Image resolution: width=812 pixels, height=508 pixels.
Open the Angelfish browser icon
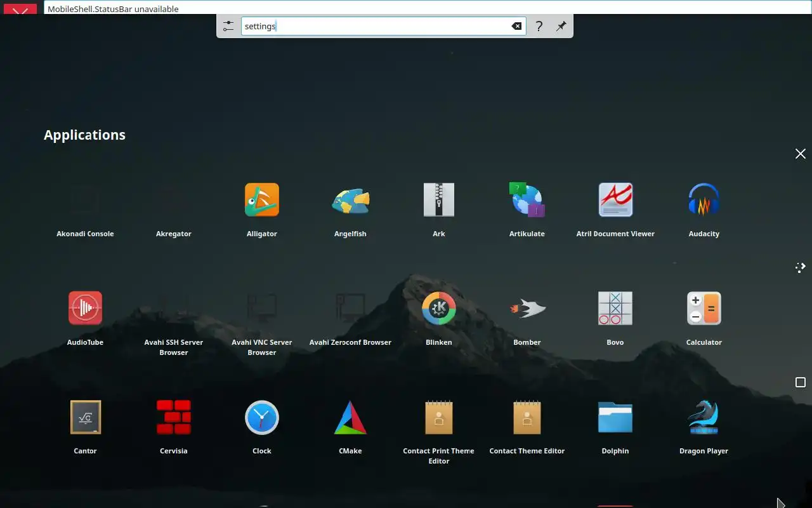(350, 200)
